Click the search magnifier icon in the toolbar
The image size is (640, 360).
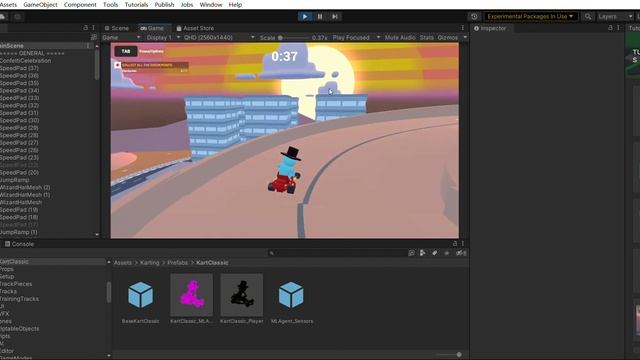pyautogui.click(x=588, y=16)
